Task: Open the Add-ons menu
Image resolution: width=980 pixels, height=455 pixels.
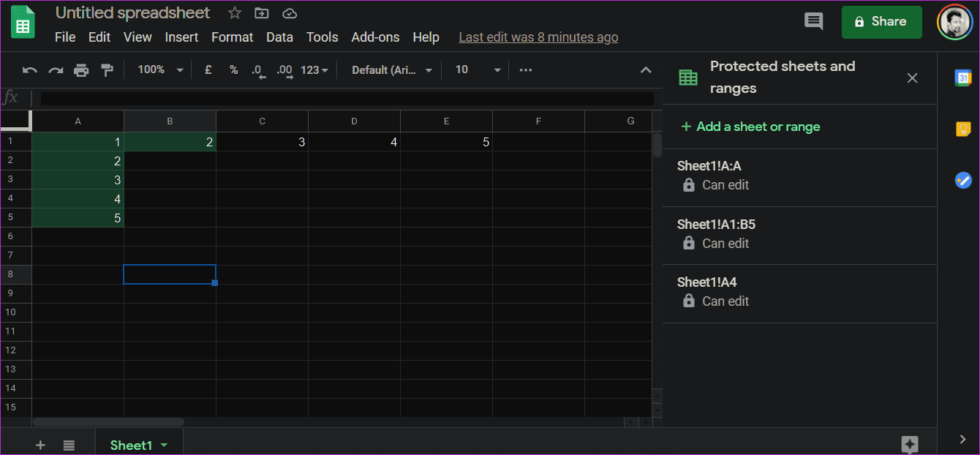Action: pos(375,37)
